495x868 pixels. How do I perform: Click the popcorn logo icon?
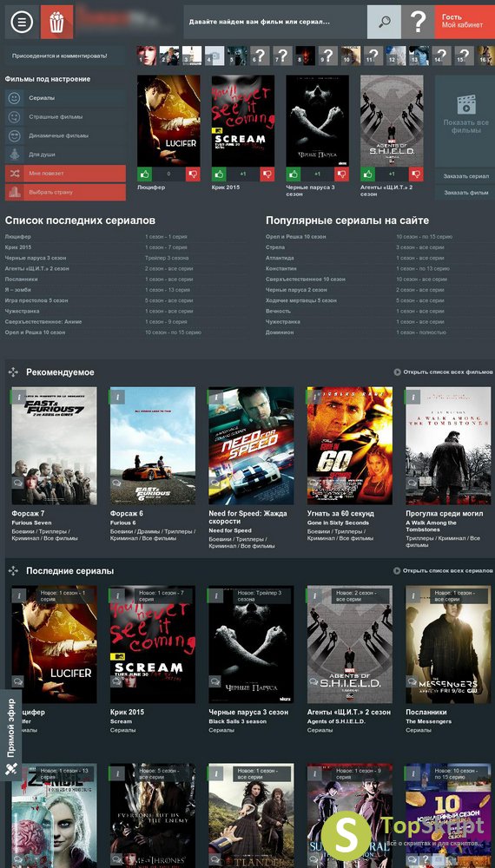pyautogui.click(x=56, y=22)
